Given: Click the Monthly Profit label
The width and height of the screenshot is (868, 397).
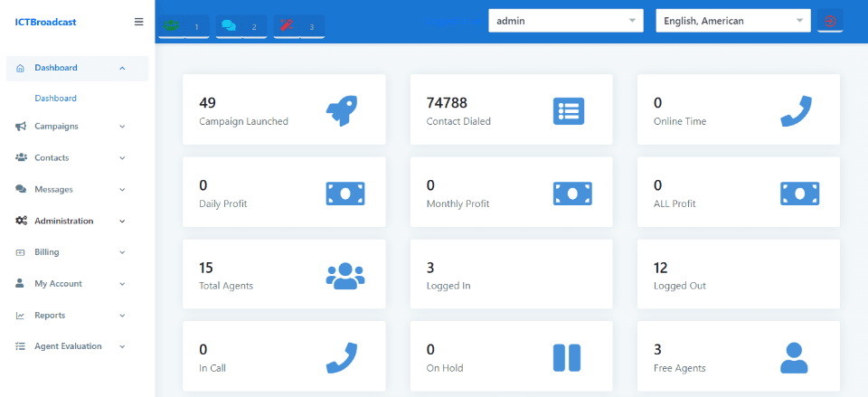Looking at the screenshot, I should pyautogui.click(x=458, y=203).
